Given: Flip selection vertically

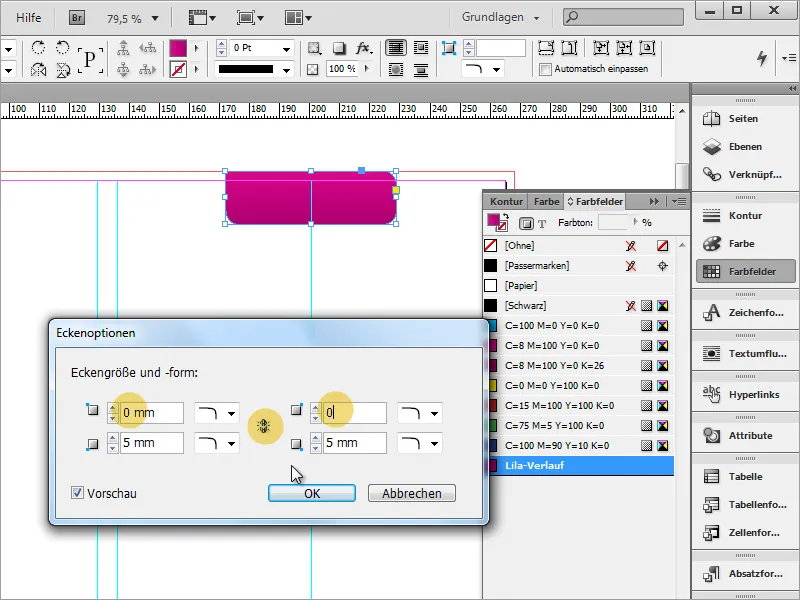Looking at the screenshot, I should point(62,69).
